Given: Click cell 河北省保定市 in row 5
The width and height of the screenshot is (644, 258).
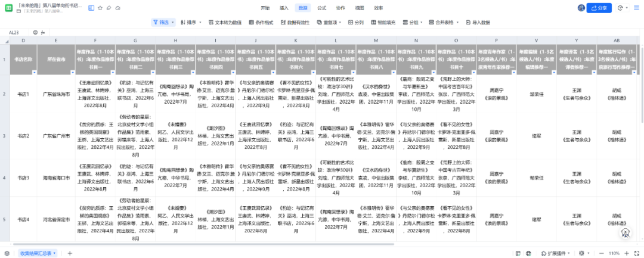Looking at the screenshot, I should click(x=56, y=219).
